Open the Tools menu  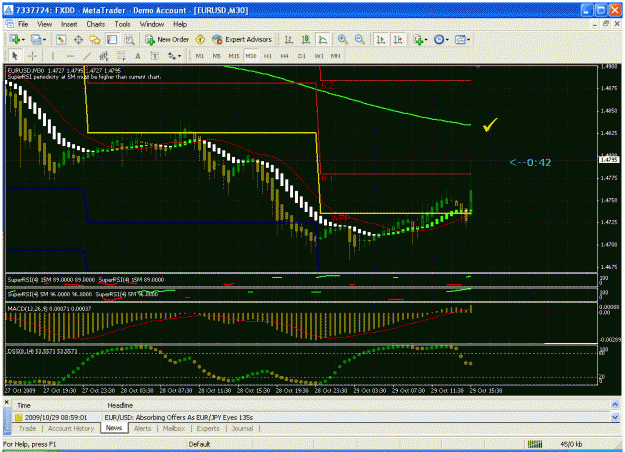(x=122, y=24)
